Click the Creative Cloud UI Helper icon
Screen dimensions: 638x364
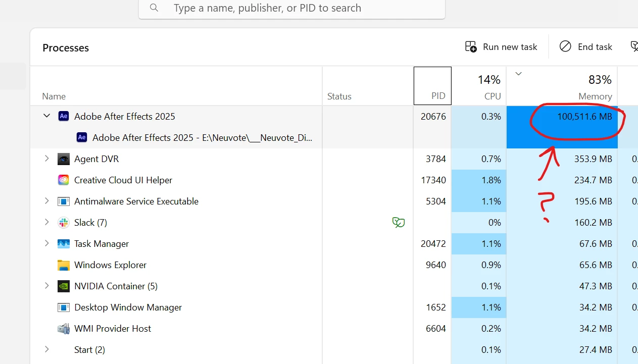click(63, 180)
